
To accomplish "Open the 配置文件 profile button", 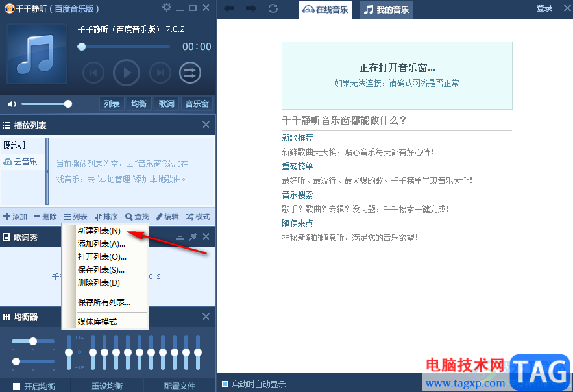I will [x=180, y=386].
